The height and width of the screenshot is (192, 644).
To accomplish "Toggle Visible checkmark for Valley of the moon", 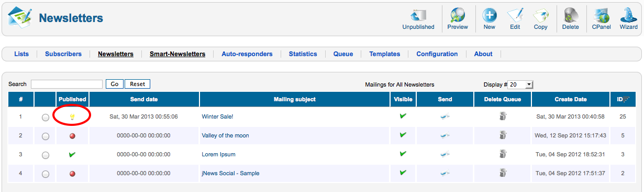I will 403,135.
